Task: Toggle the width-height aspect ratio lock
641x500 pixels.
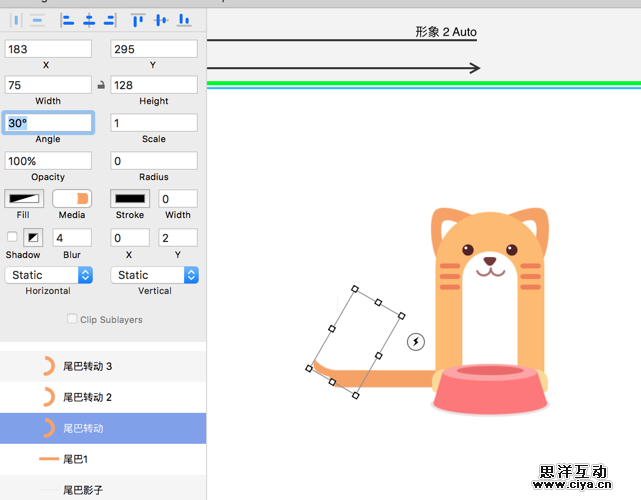Action: [x=101, y=86]
